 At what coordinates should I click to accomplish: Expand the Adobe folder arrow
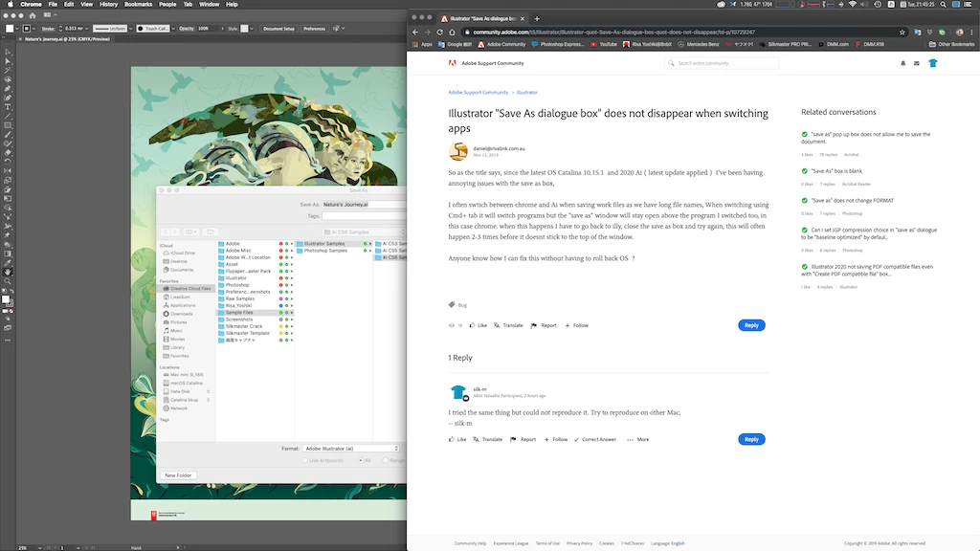coord(292,244)
